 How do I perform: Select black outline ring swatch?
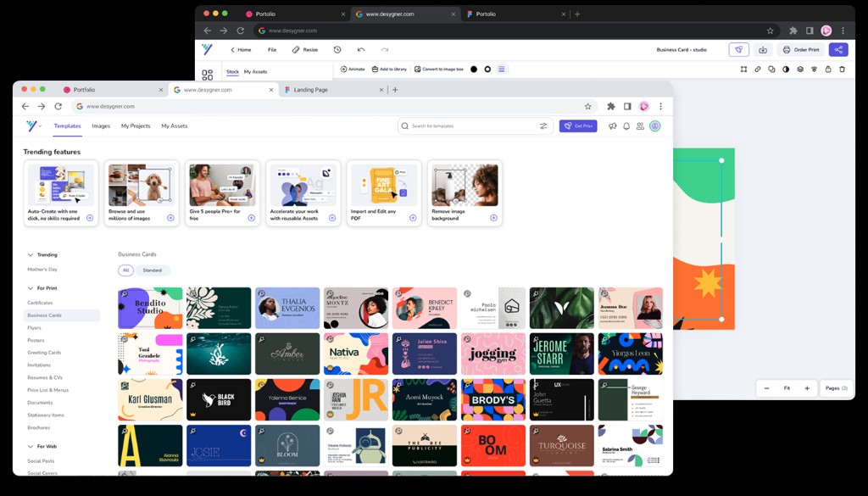click(487, 70)
